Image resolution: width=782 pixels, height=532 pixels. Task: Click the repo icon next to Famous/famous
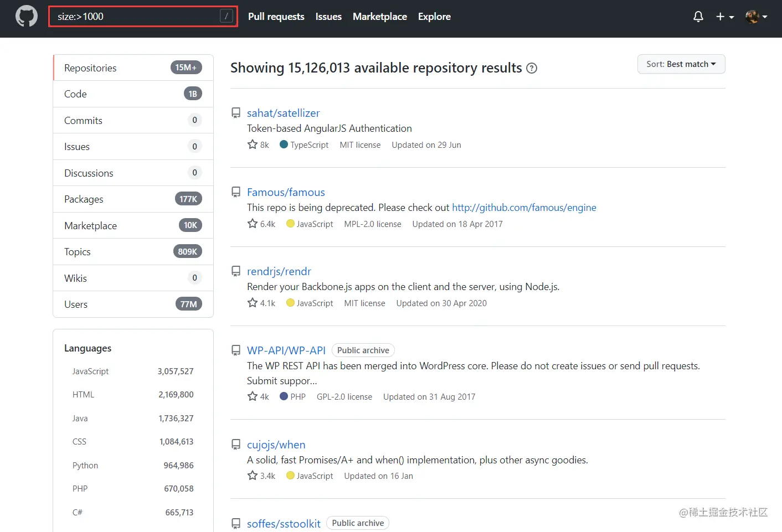pos(236,192)
